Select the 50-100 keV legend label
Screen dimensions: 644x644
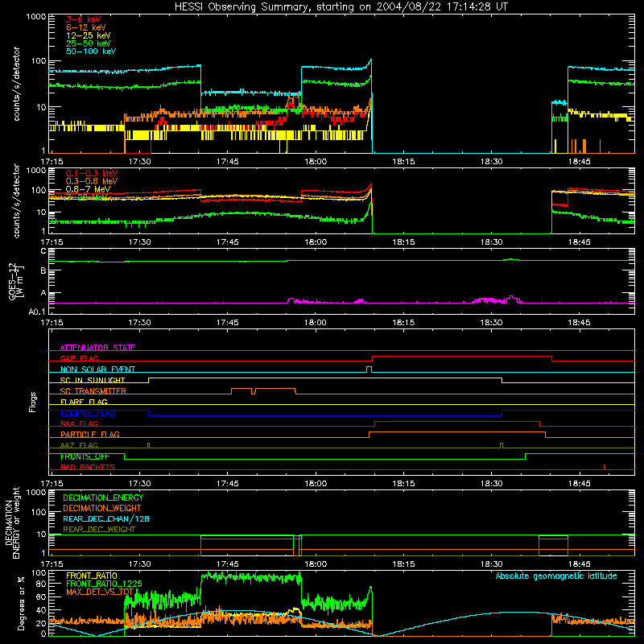91,52
